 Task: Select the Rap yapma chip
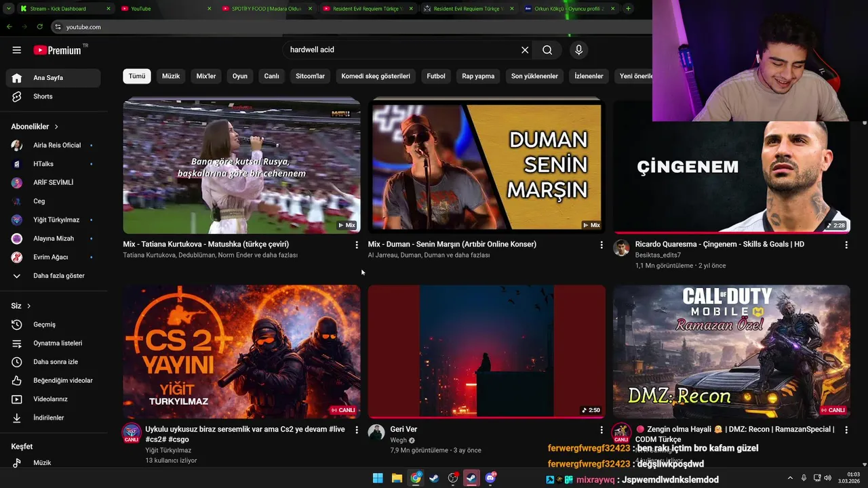[x=479, y=76]
